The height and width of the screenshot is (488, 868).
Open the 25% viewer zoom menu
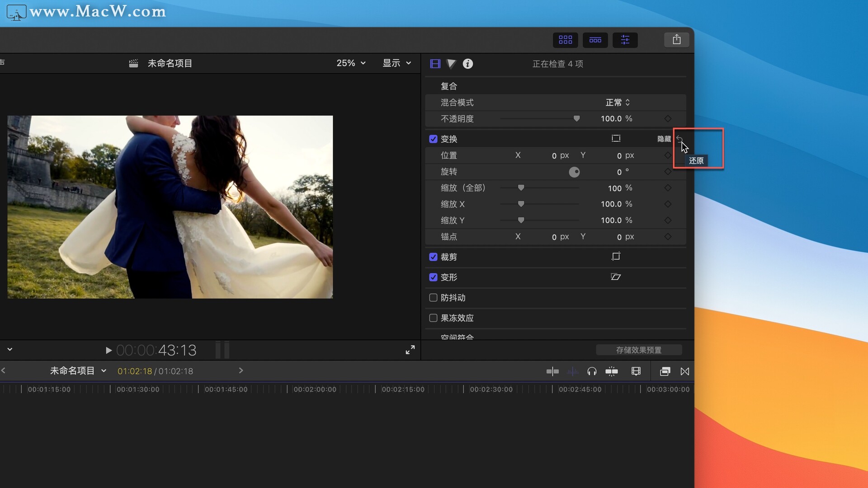tap(351, 63)
